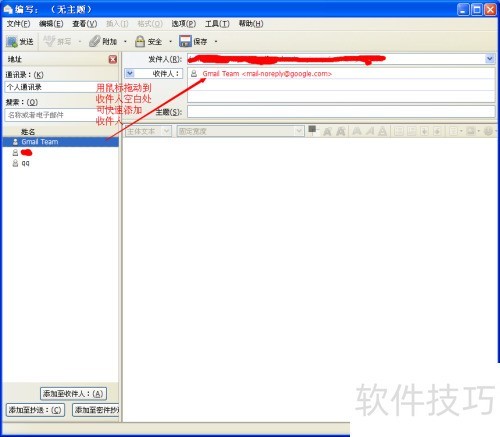Open the recipient type (收件人) dropdown
This screenshot has width=500, height=437.
click(130, 74)
